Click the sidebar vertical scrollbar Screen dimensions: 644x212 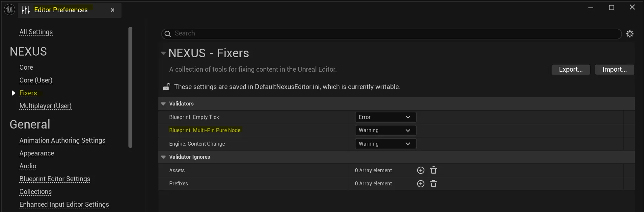coord(130,87)
